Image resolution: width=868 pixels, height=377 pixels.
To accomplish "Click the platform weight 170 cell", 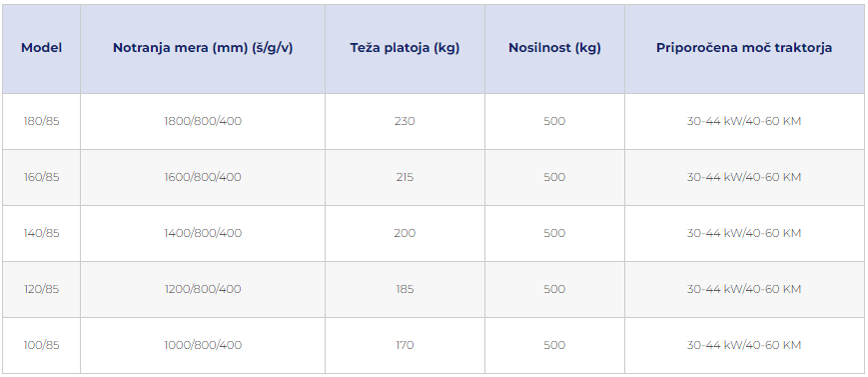I will click(x=405, y=345).
